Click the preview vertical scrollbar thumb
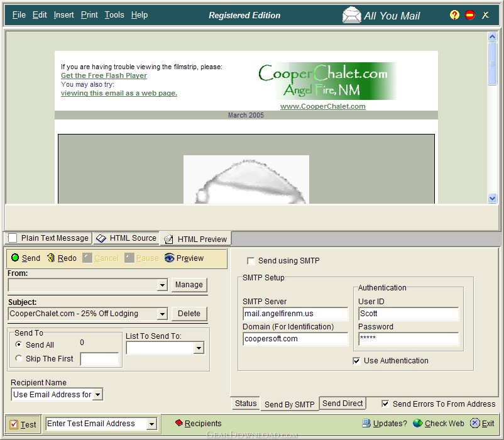This screenshot has width=504, height=440. pos(492,63)
